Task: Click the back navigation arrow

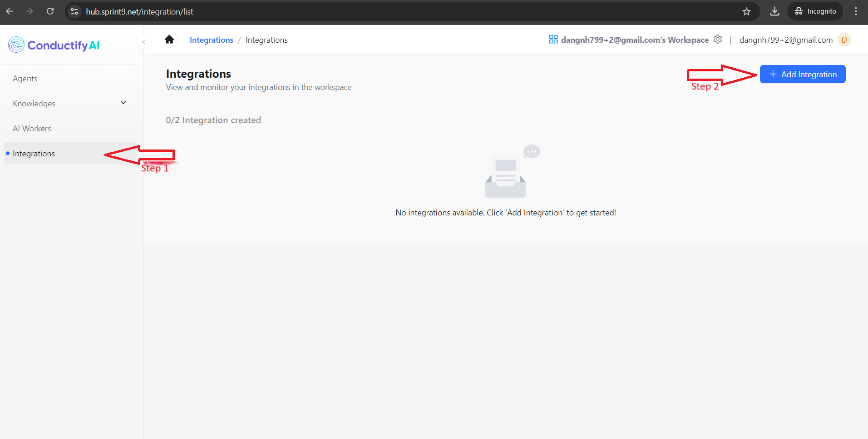Action: point(10,11)
